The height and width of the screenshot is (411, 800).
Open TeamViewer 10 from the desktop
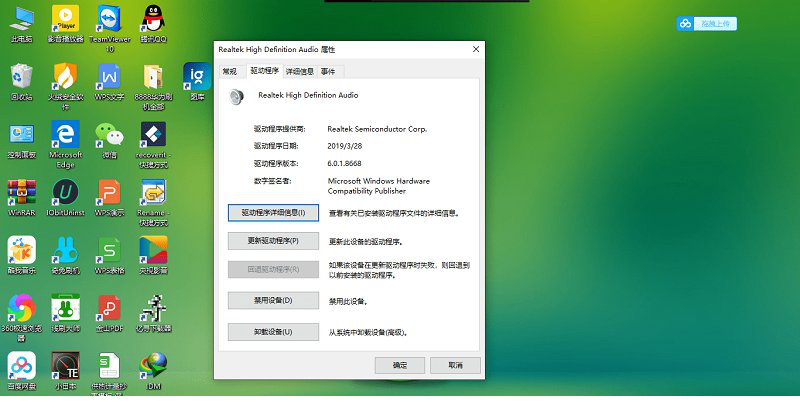[109, 29]
